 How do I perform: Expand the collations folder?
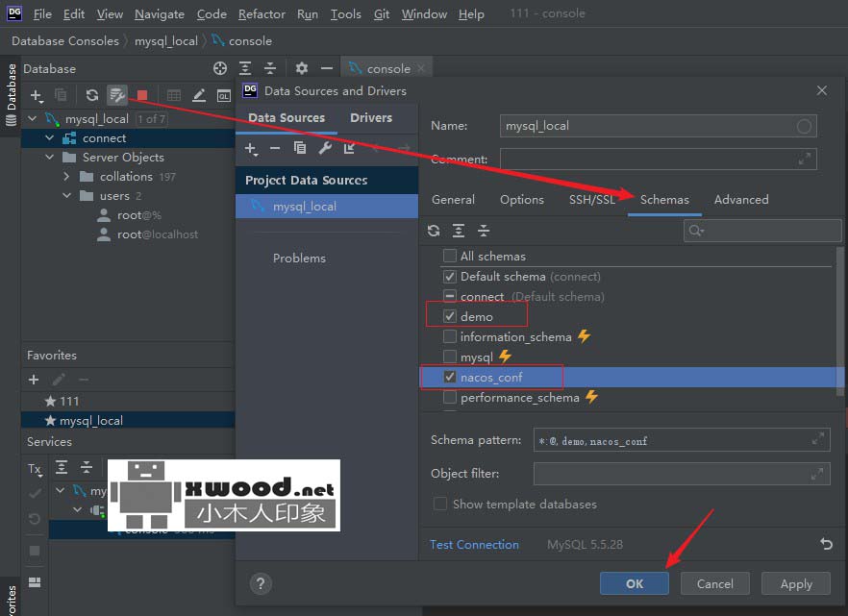66,176
